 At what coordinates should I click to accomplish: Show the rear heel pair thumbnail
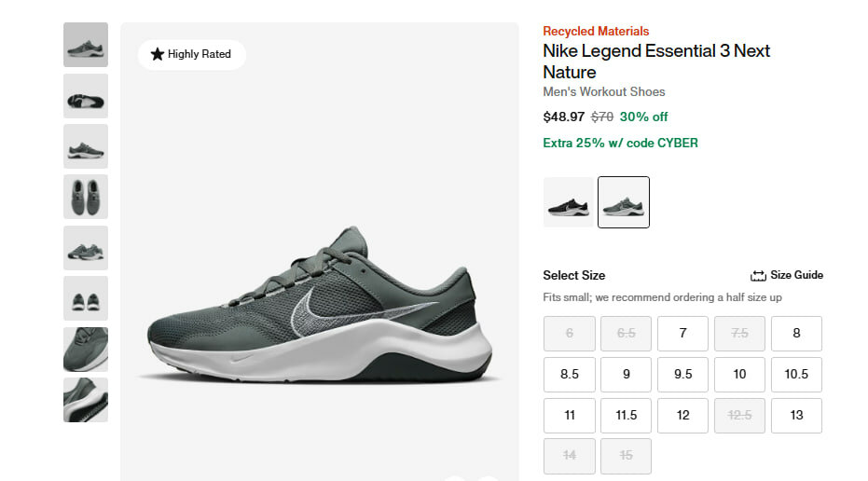(86, 298)
